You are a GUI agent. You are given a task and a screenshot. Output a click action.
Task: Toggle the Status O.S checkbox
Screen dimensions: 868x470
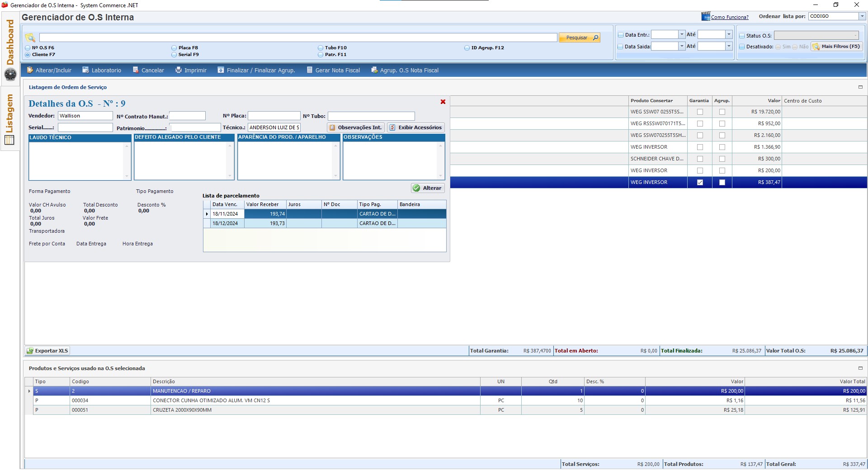point(742,36)
